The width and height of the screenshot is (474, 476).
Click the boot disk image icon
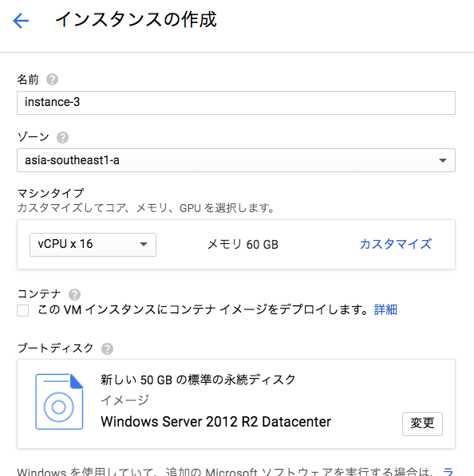click(x=59, y=402)
